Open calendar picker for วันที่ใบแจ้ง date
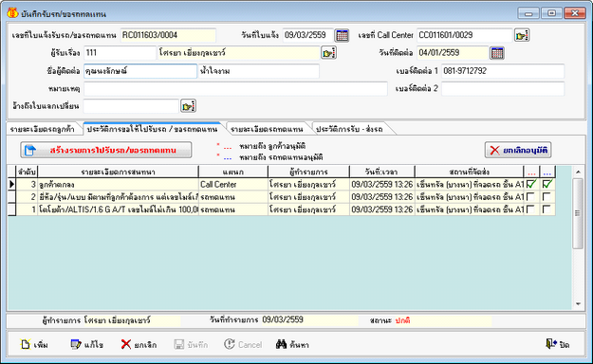This screenshot has width=593, height=364. click(342, 35)
